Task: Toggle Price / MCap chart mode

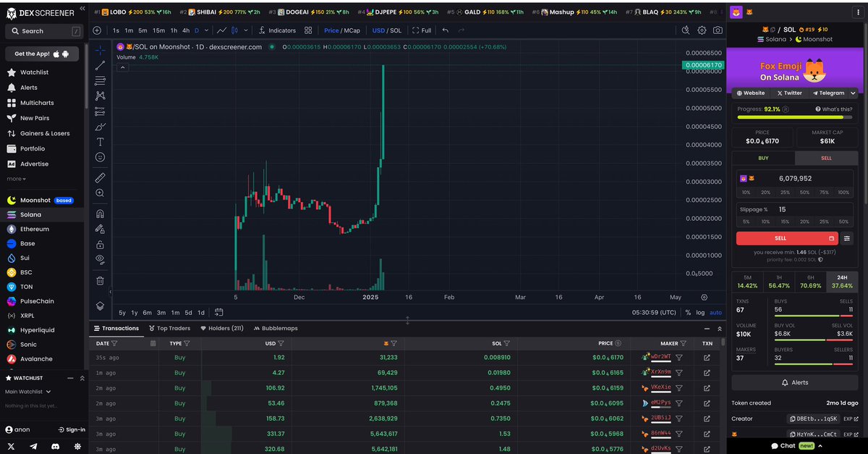Action: (x=341, y=30)
